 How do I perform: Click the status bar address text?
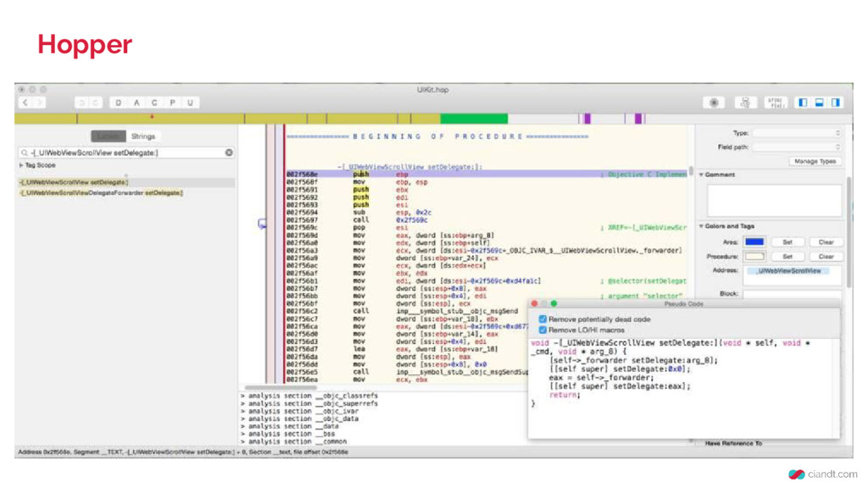point(183,452)
